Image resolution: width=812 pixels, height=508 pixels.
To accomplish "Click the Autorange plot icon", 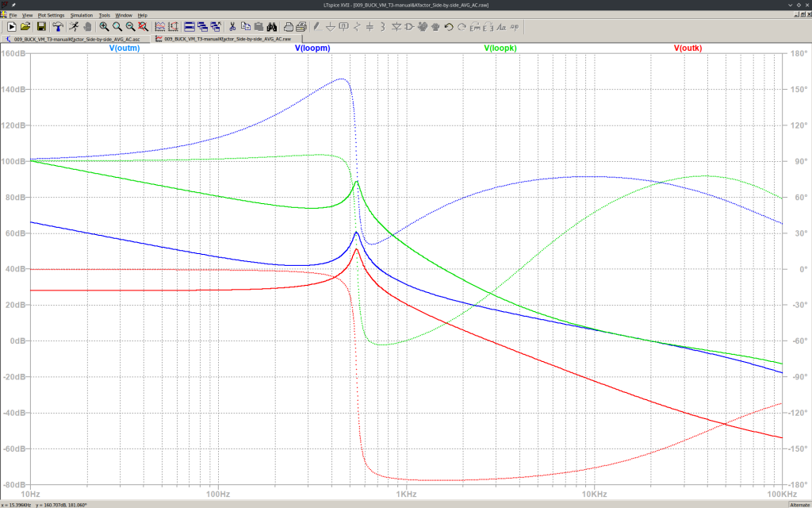I will [173, 27].
